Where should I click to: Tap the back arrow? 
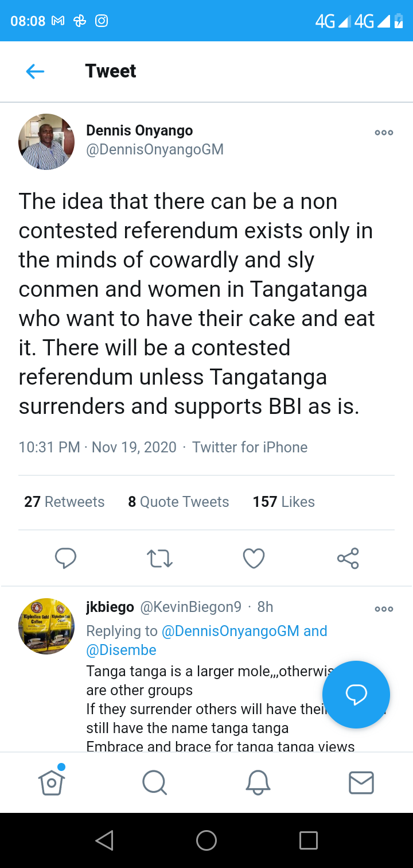tap(35, 71)
